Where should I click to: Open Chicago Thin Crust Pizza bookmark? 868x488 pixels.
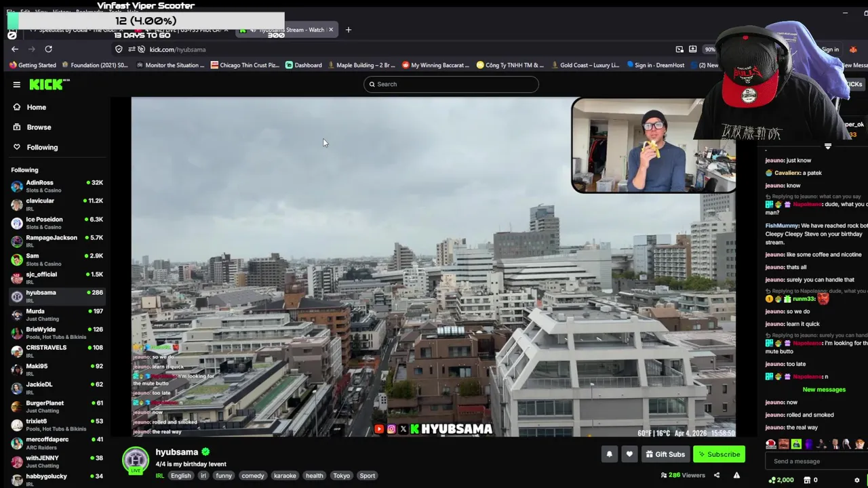pos(245,65)
